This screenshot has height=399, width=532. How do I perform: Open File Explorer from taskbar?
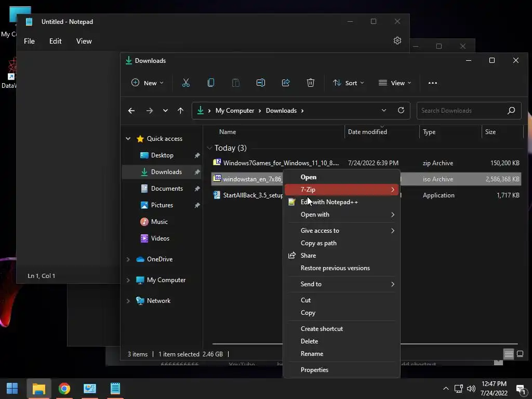38,389
